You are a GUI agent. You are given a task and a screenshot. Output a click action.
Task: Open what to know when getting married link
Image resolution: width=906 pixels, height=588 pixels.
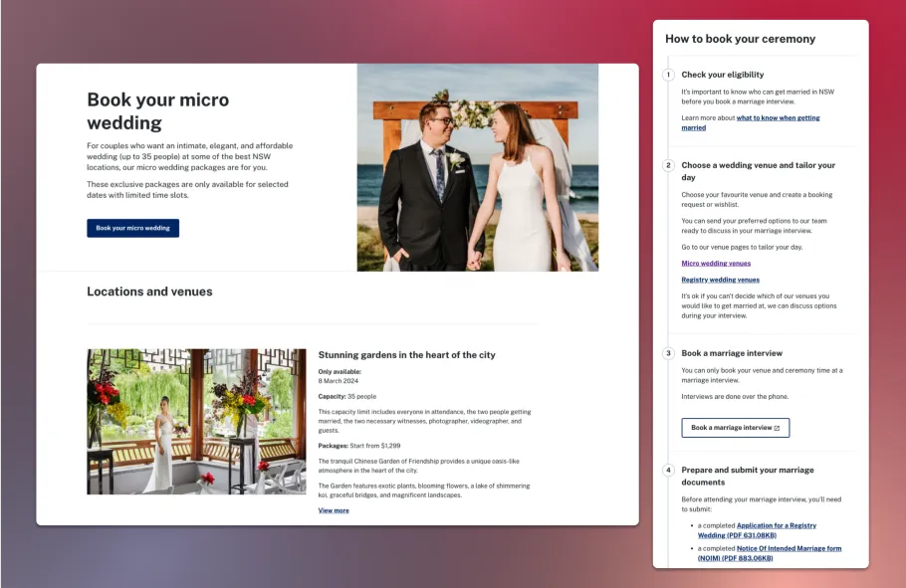pyautogui.click(x=778, y=117)
